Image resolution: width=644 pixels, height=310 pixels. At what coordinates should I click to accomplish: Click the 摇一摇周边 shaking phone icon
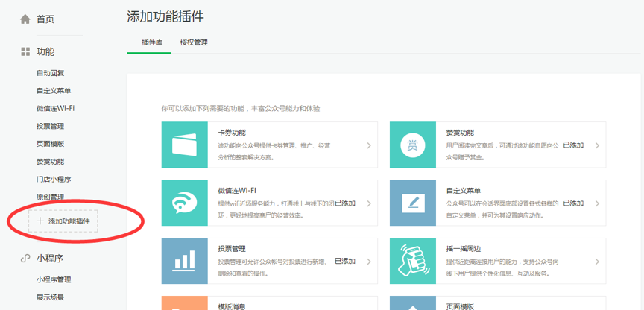pos(413,261)
